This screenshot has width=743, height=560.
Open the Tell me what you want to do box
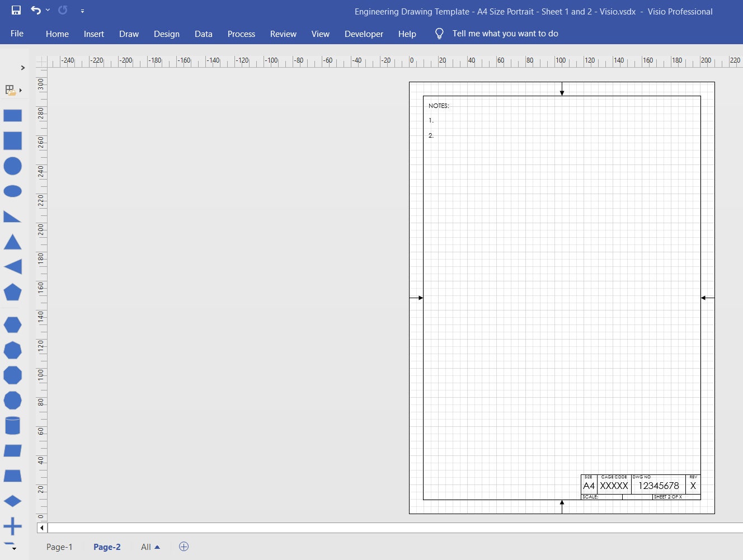coord(504,33)
